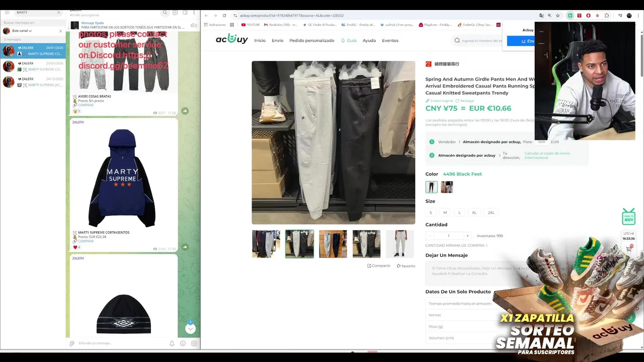Open 'Enlace original' link
This screenshot has height=362, width=644.
click(439, 101)
